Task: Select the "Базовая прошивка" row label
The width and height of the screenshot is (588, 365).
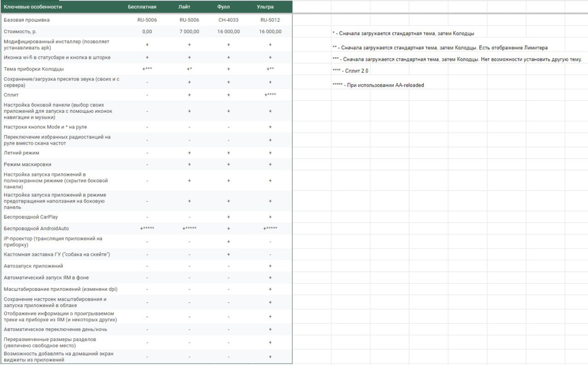Action: pos(26,20)
